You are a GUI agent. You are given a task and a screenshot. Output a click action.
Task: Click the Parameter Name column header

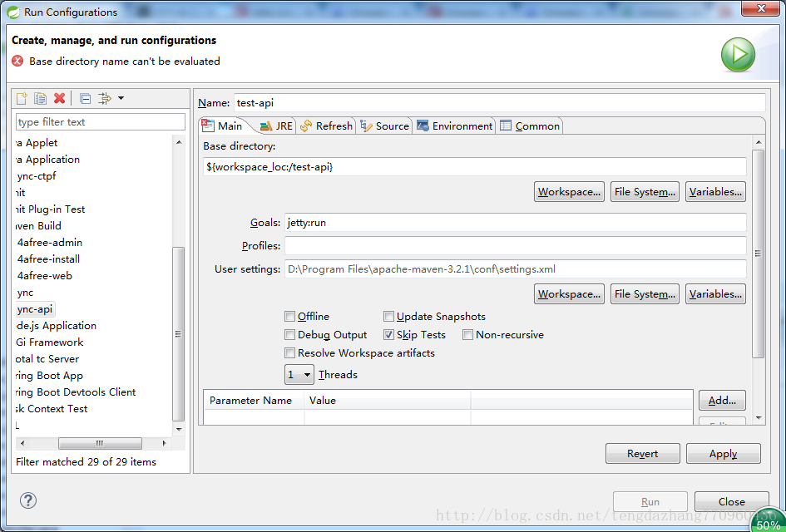tap(255, 401)
